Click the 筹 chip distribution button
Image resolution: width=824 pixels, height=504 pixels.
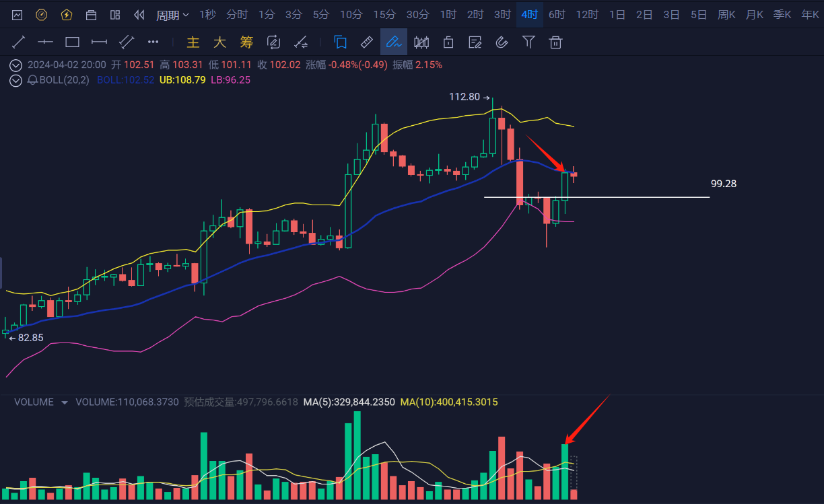(246, 42)
